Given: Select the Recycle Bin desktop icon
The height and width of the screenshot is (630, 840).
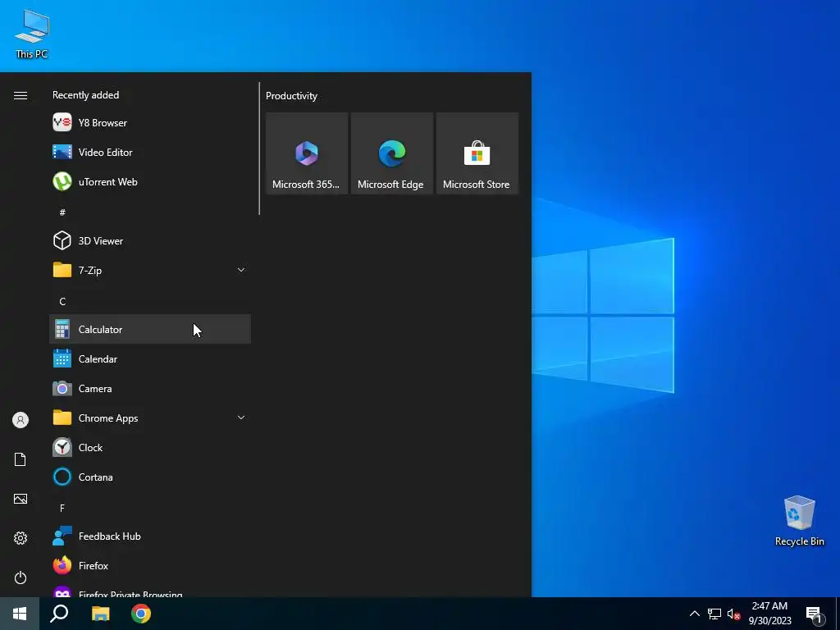Looking at the screenshot, I should (799, 521).
